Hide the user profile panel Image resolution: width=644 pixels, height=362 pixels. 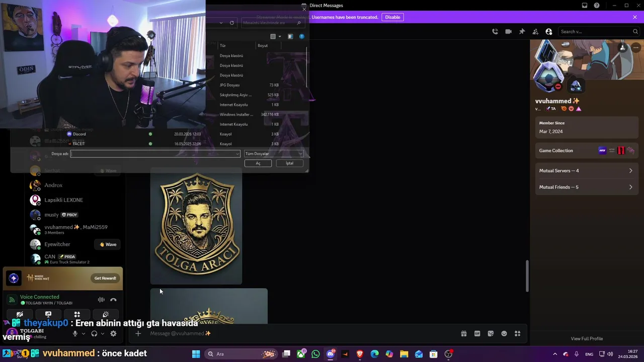tap(549, 31)
